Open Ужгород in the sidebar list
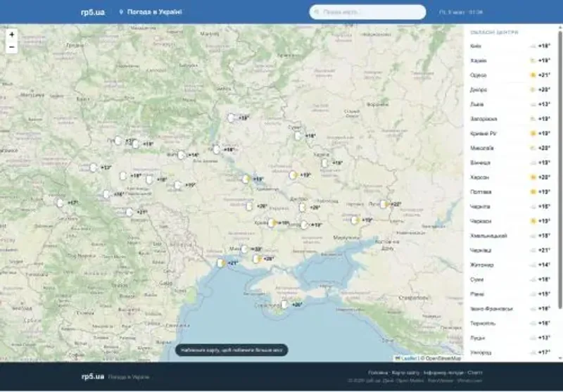 [x=510, y=353]
